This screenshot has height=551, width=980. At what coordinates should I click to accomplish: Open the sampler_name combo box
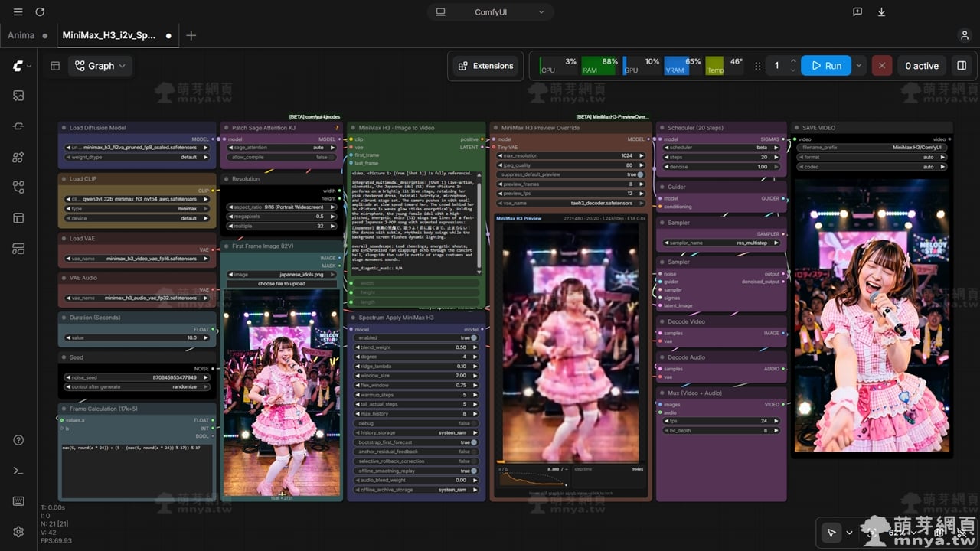point(721,243)
